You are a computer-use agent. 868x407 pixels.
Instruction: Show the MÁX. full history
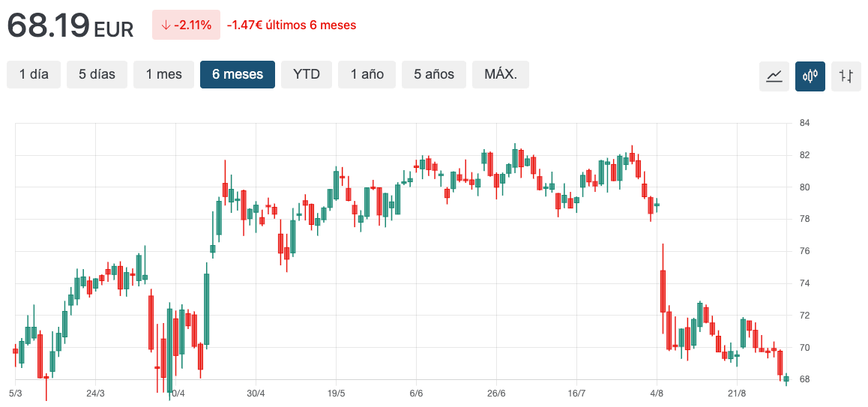point(500,74)
